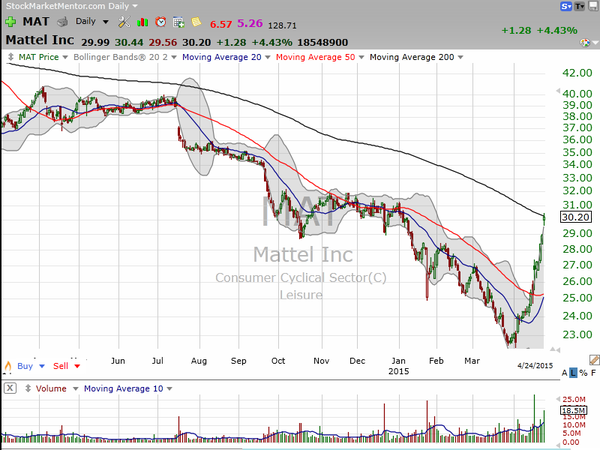The image size is (600, 450).
Task: Click the blue S dropdown button
Action: [566, 6]
